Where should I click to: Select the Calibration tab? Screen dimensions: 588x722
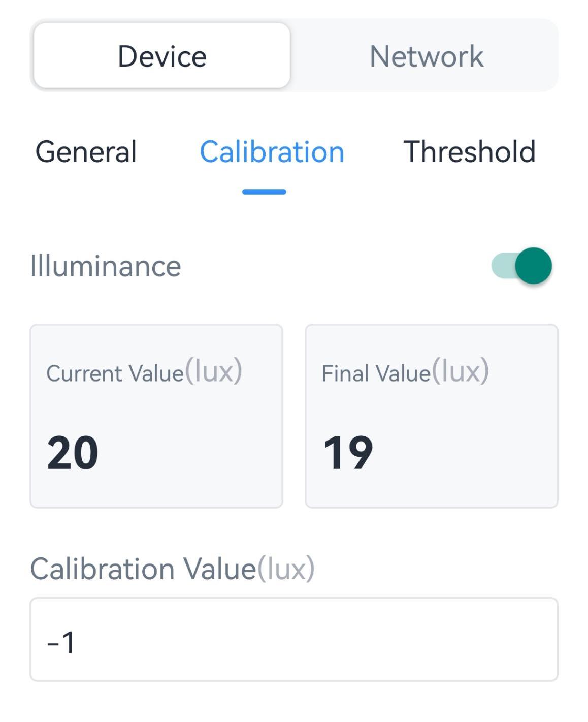[x=272, y=151]
